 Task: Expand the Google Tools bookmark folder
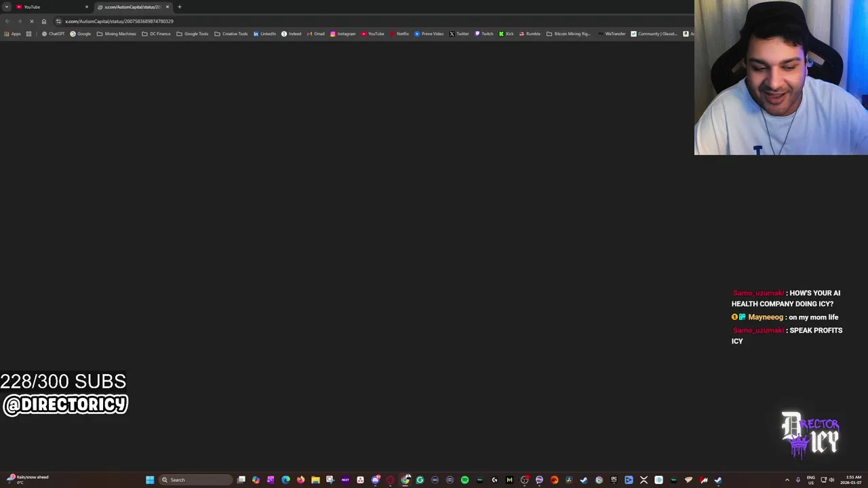tap(193, 34)
